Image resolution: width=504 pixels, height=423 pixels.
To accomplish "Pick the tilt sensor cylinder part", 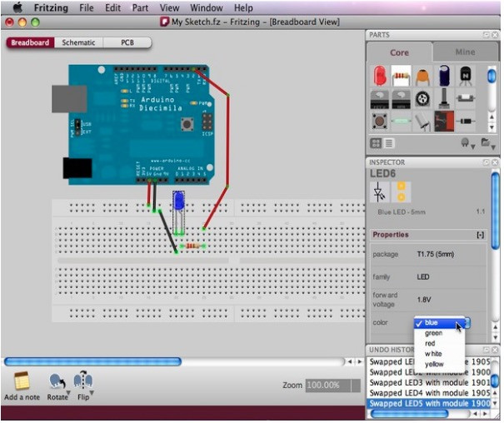I will click(423, 122).
